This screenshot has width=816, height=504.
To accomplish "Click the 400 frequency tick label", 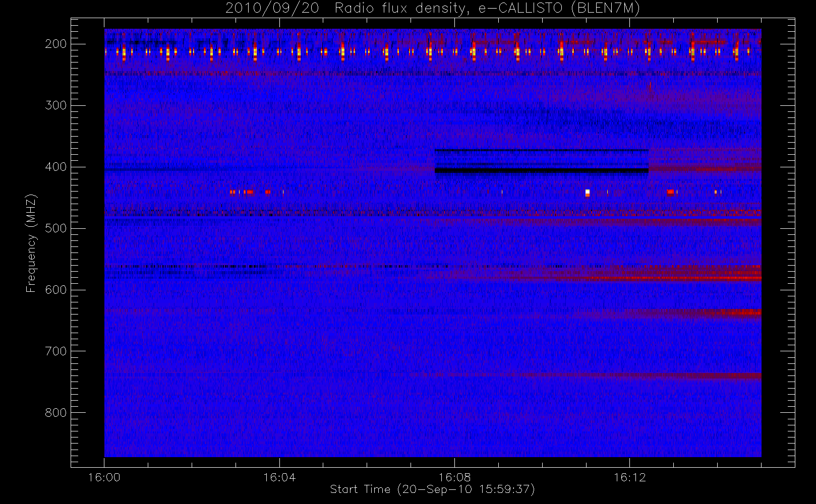I will pos(55,167).
